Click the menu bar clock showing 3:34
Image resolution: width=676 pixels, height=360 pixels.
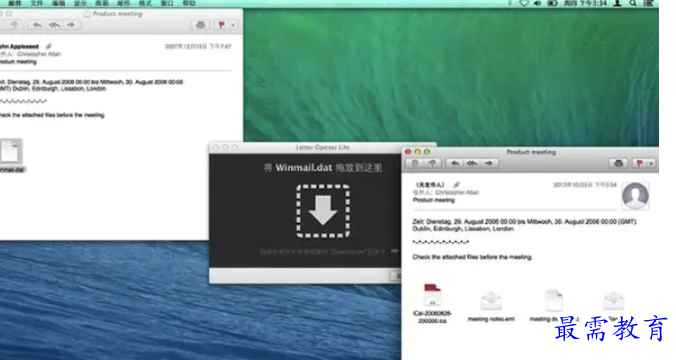(585, 3)
